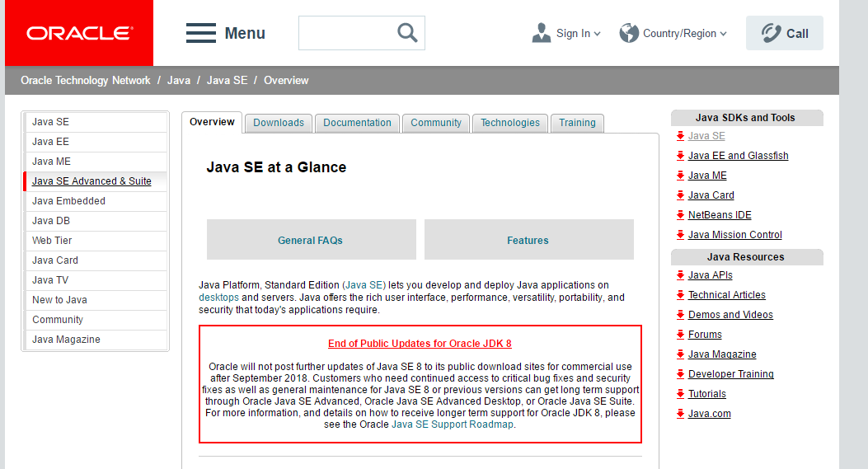Select the Overview tab
868x469 pixels.
[x=212, y=122]
